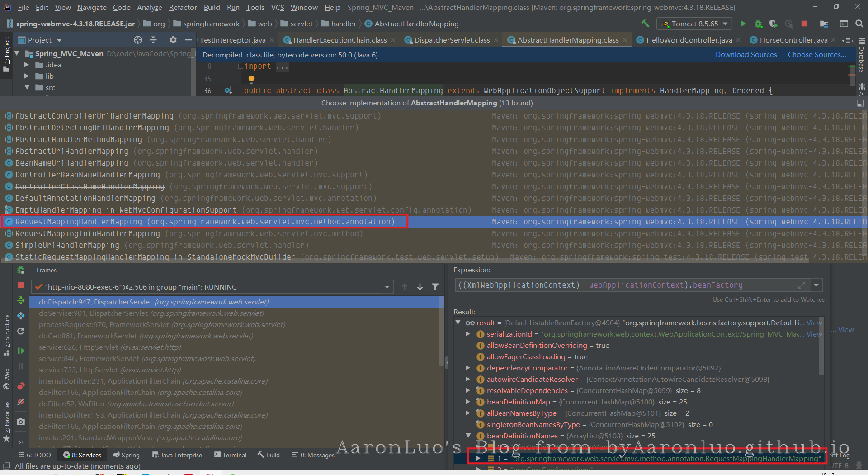Expand the .idea folder

point(27,65)
